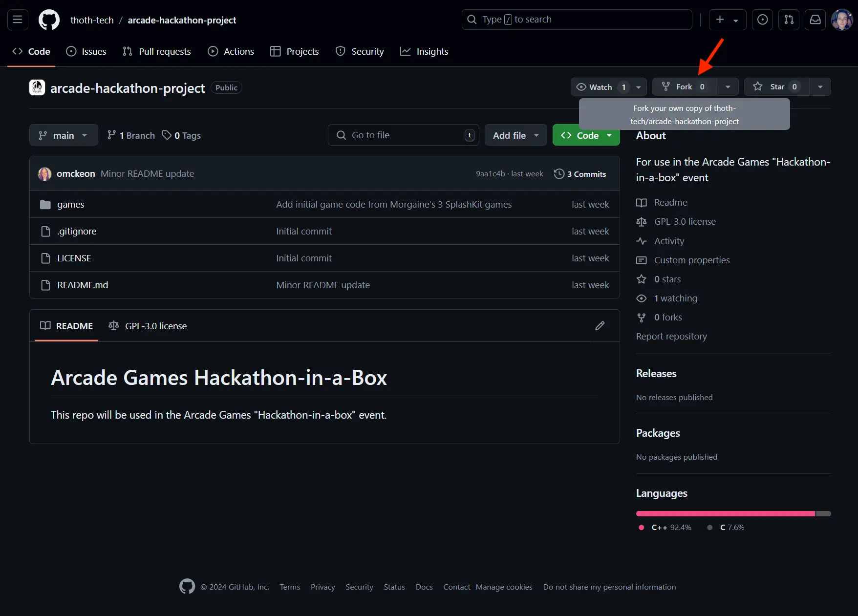Image resolution: width=858 pixels, height=616 pixels.
Task: Edit README with the pencil icon
Action: (x=600, y=326)
